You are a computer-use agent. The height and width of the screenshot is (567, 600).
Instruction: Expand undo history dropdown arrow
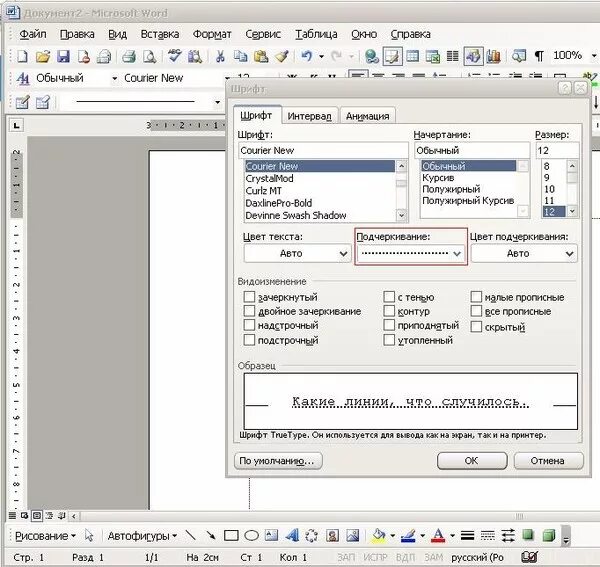321,57
